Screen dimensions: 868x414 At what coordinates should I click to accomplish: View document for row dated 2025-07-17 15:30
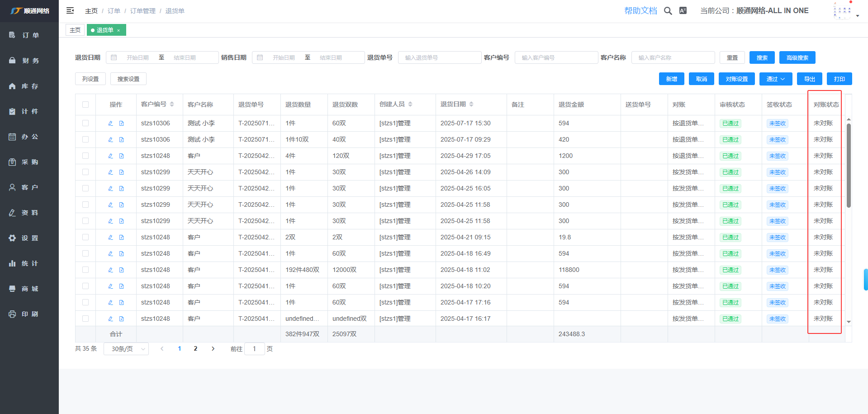click(x=121, y=123)
